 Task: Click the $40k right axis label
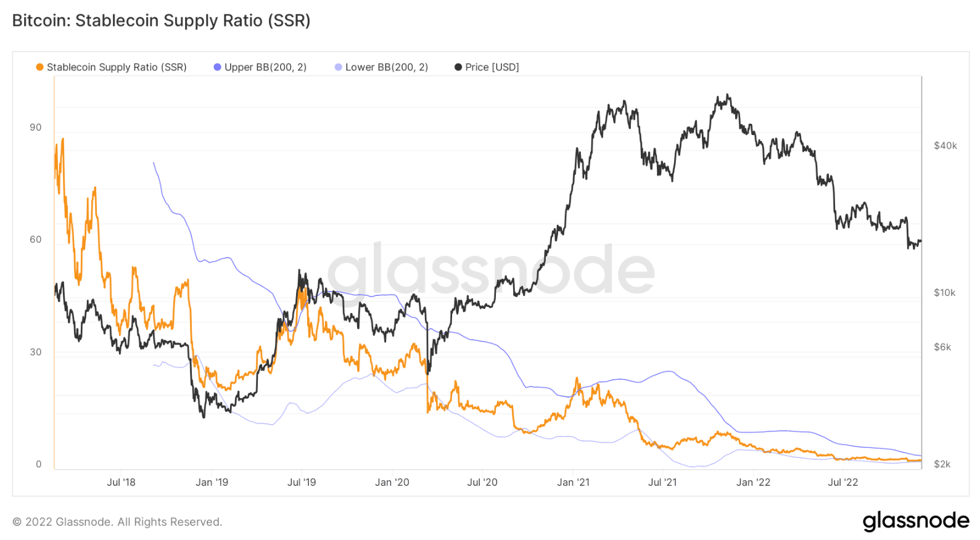click(945, 145)
